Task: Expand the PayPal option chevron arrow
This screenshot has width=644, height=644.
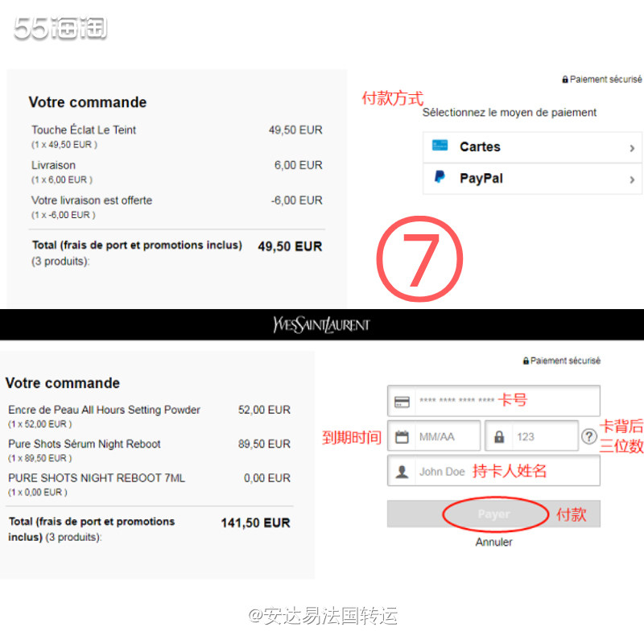Action: [x=633, y=180]
